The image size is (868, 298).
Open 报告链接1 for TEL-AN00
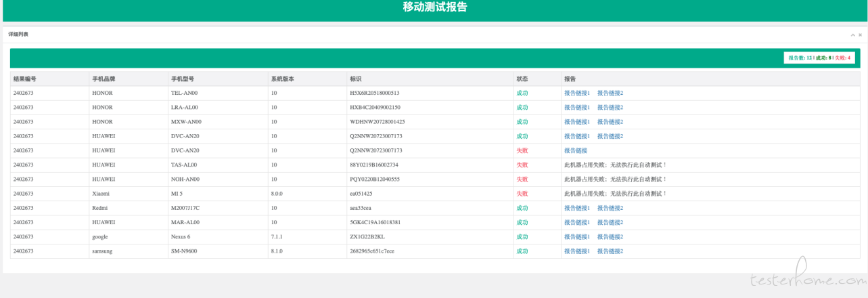(577, 93)
